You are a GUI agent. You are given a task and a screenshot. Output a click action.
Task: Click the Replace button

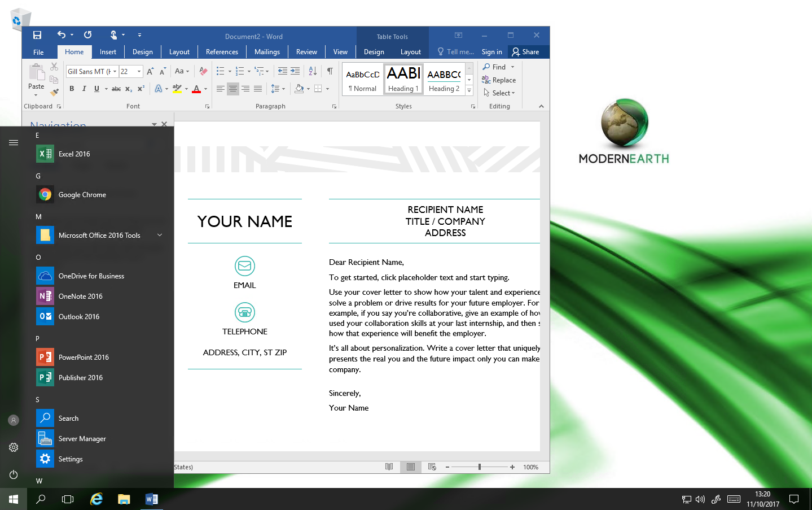(x=499, y=80)
